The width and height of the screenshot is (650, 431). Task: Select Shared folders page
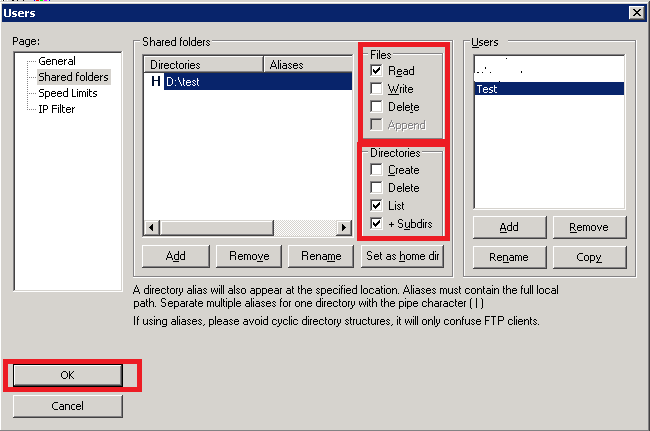tap(73, 77)
